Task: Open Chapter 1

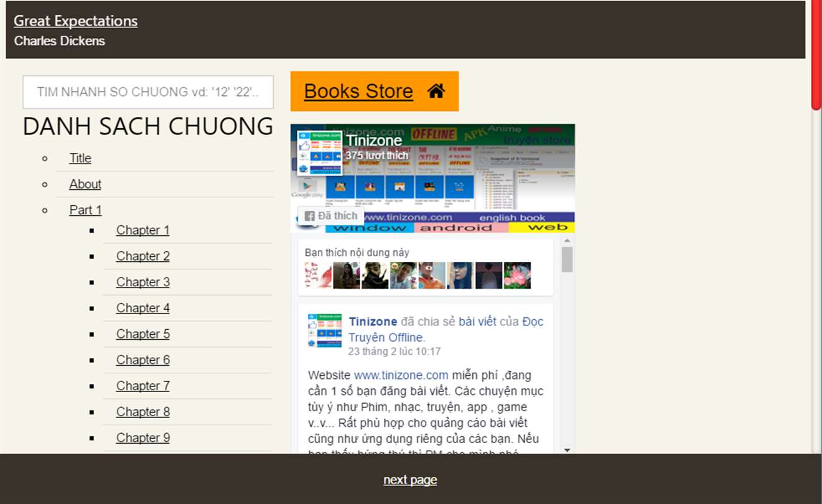Action: (x=142, y=230)
